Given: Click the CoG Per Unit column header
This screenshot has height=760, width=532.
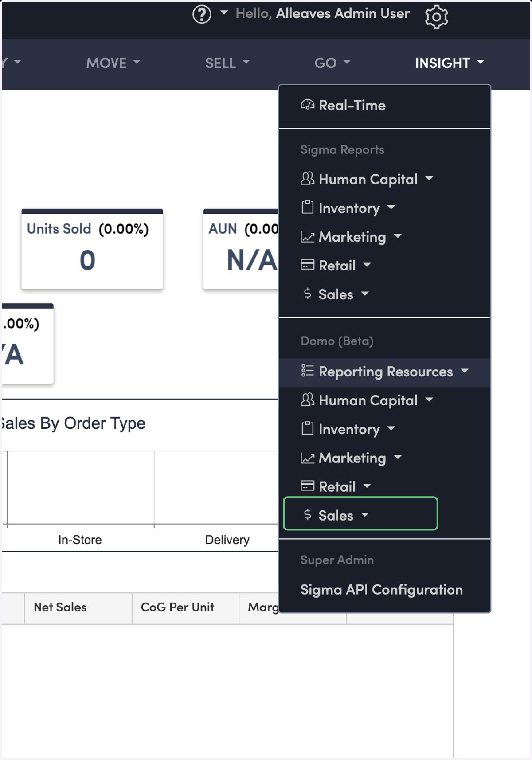Looking at the screenshot, I should pos(186,608).
